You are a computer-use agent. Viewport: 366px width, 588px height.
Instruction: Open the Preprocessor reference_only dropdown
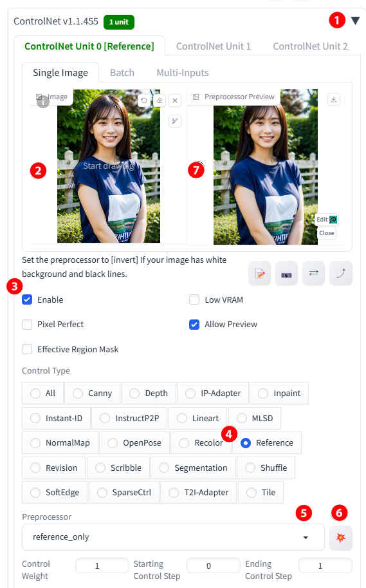(173, 537)
